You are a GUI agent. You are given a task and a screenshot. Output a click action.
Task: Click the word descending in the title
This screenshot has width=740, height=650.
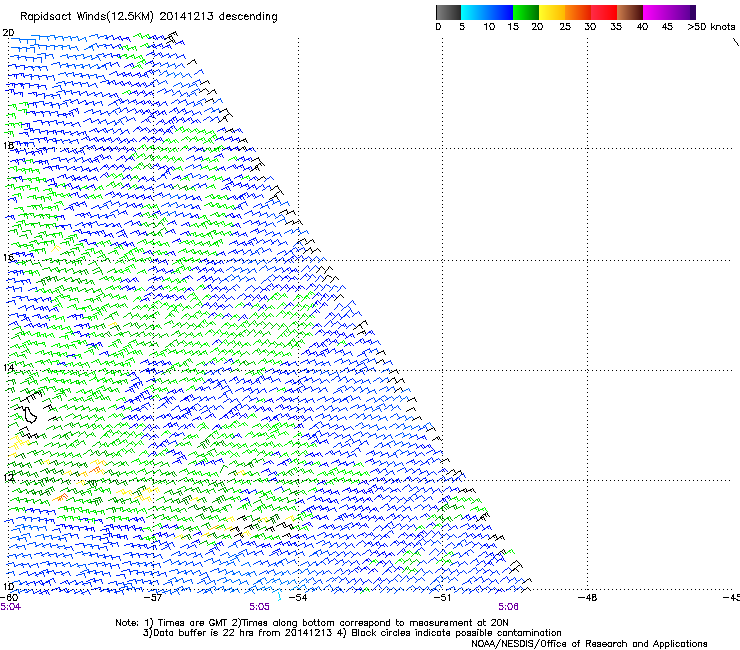(248, 17)
